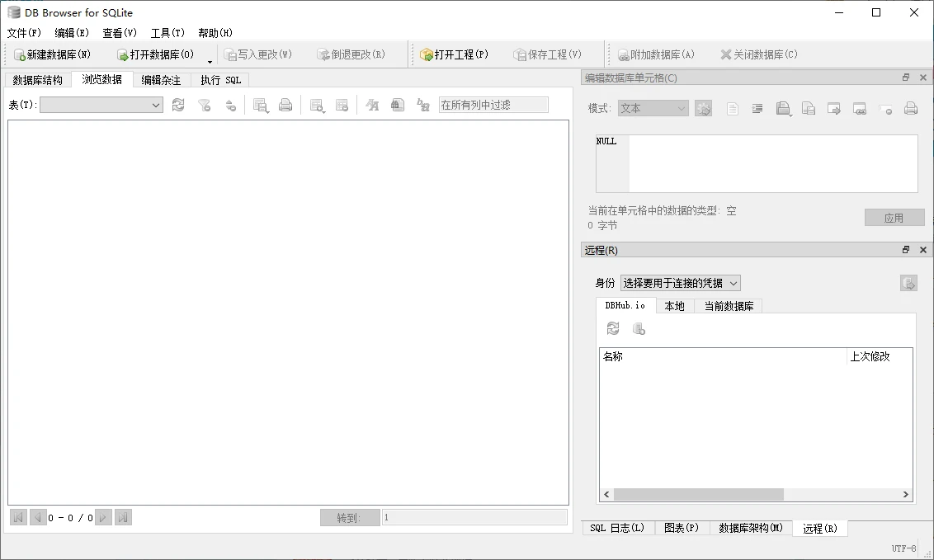934x560 pixels.
Task: Switch to the SQL 日志(L) bottom tab
Action: click(x=618, y=528)
